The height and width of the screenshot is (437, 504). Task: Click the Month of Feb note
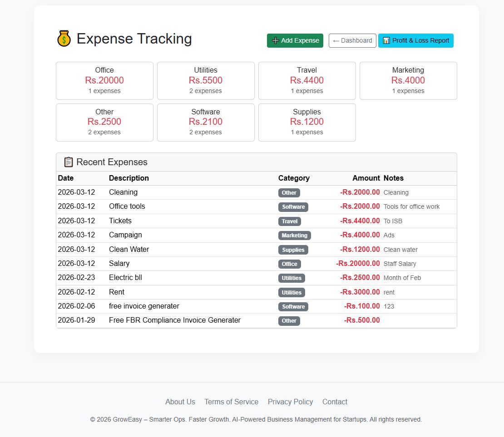[x=402, y=278]
